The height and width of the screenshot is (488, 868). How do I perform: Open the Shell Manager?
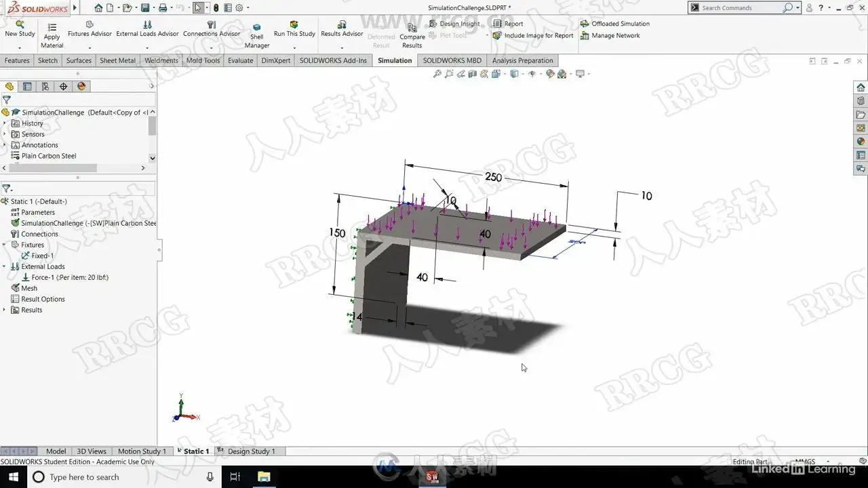point(257,36)
